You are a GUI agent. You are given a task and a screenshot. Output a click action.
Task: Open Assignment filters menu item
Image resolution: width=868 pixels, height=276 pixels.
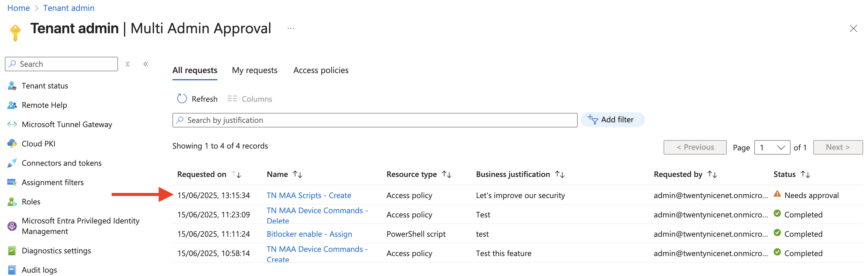[x=53, y=182]
